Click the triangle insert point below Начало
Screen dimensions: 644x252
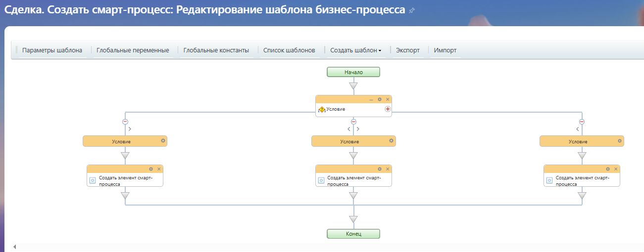[x=353, y=86]
